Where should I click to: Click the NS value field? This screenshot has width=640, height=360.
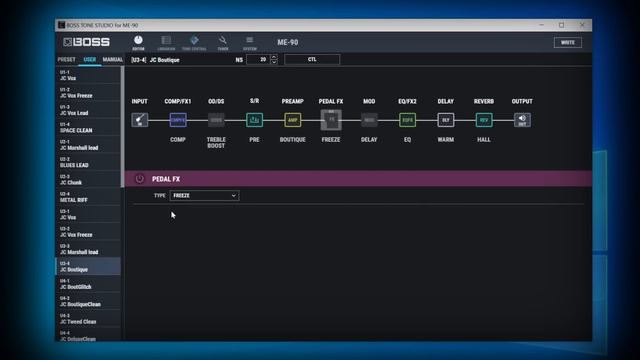(x=259, y=60)
